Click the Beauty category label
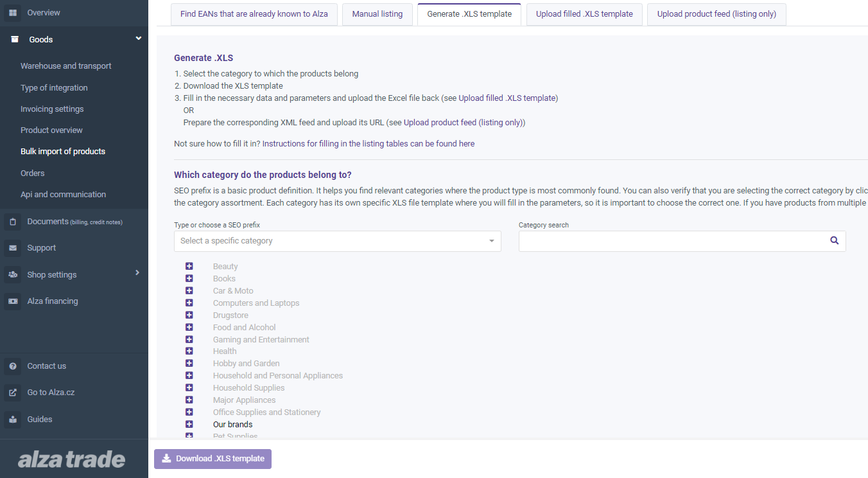Image resolution: width=868 pixels, height=478 pixels. pos(225,267)
